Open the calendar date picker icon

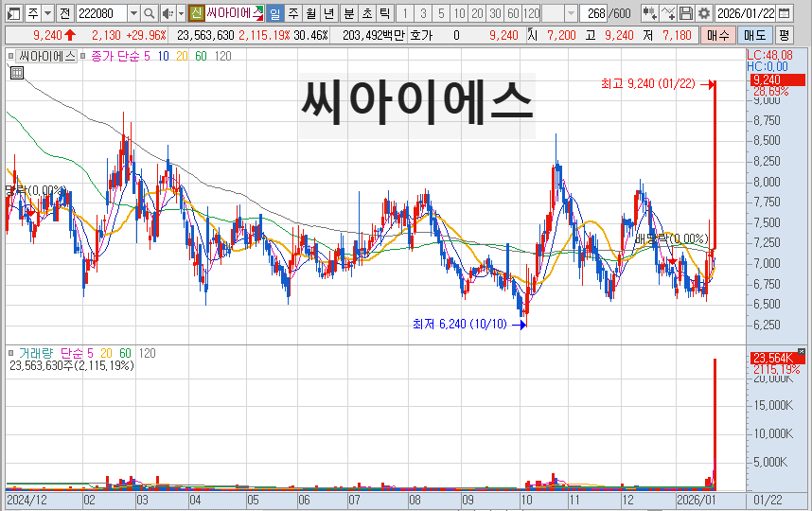click(785, 13)
